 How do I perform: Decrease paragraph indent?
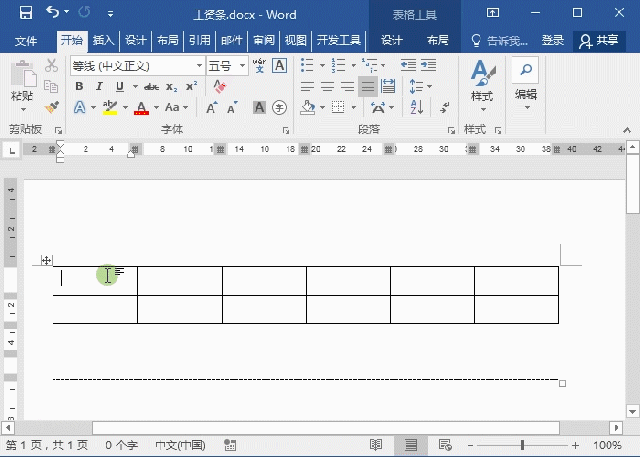[x=408, y=65]
